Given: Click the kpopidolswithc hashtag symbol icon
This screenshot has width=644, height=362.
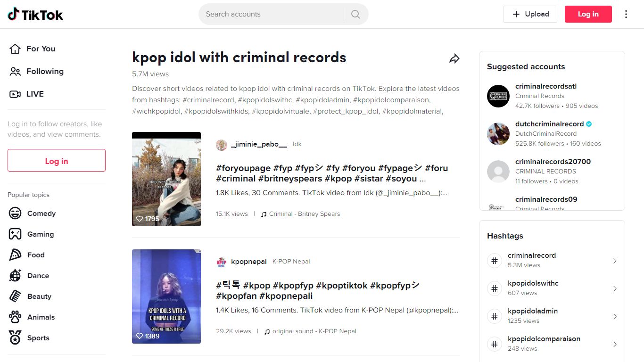Looking at the screenshot, I should pyautogui.click(x=495, y=288).
